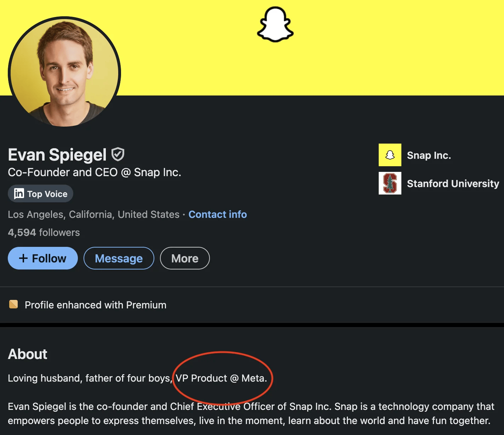504x435 pixels.
Task: Click the Stanford University school name
Action: point(453,184)
